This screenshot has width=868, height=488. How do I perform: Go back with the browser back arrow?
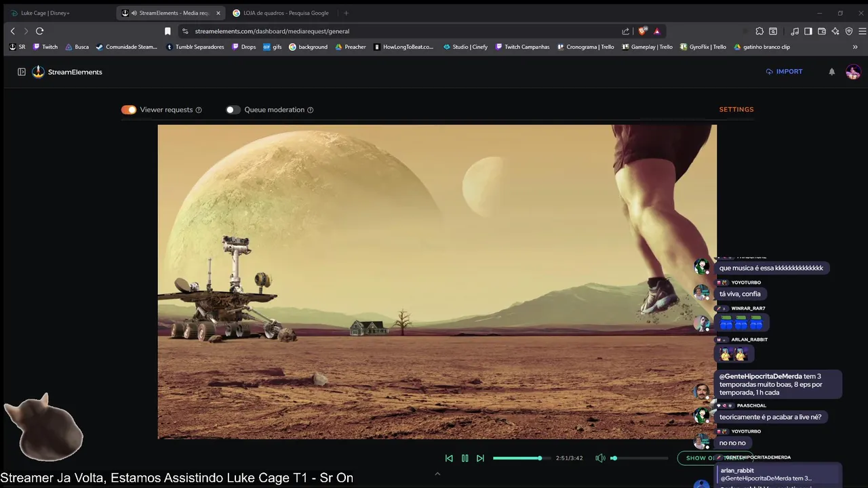coord(12,31)
